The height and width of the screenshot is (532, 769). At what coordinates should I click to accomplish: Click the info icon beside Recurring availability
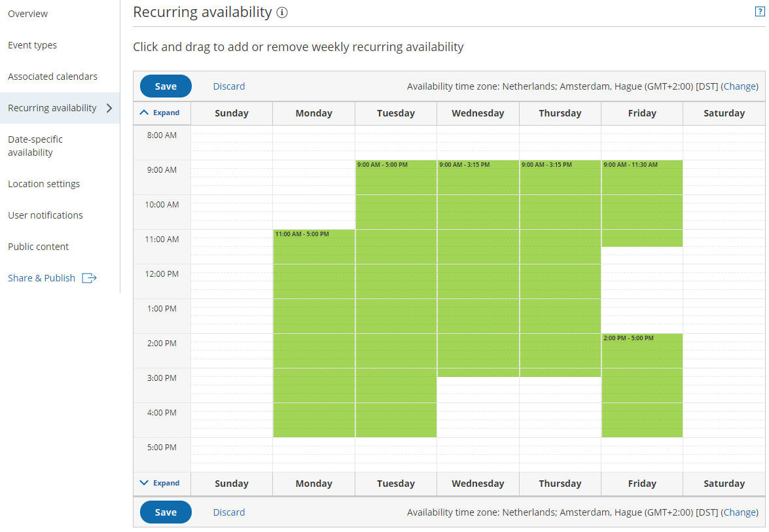coord(282,12)
